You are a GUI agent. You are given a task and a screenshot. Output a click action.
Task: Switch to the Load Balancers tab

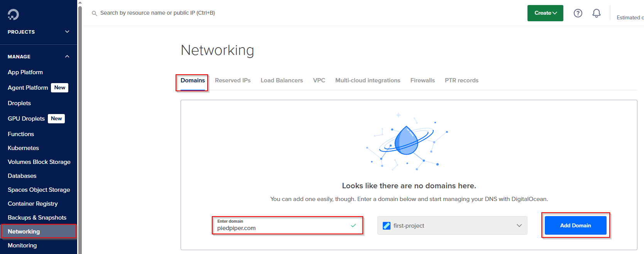(x=282, y=80)
